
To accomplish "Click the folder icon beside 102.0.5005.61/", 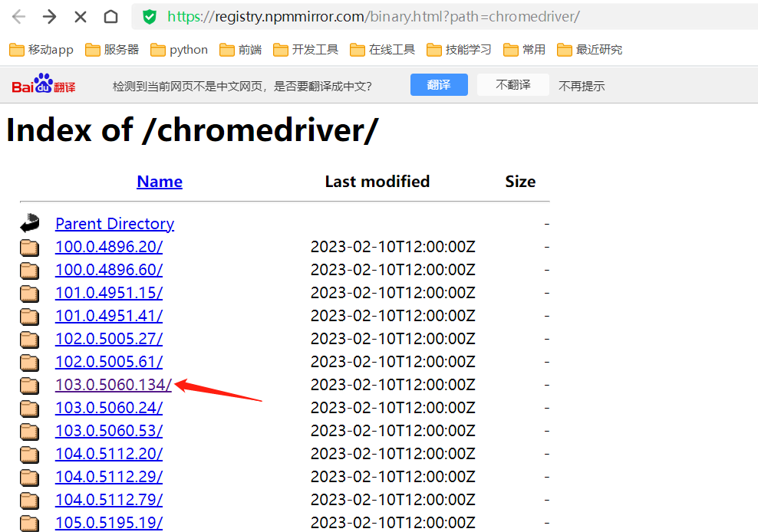I will 29,362.
